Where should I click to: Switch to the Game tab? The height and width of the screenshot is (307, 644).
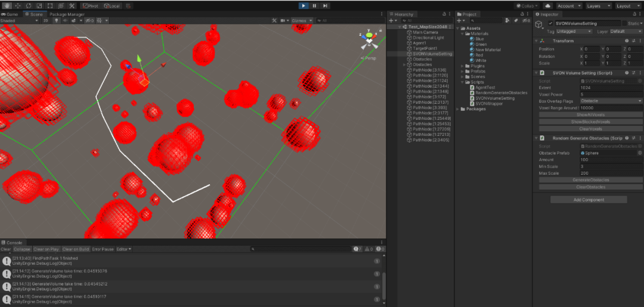[x=10, y=14]
